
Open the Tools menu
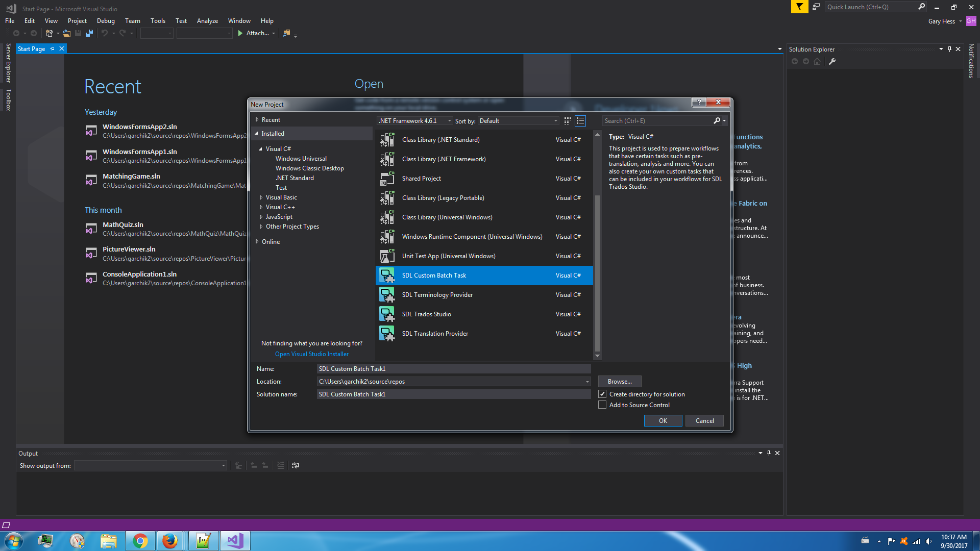tap(158, 21)
